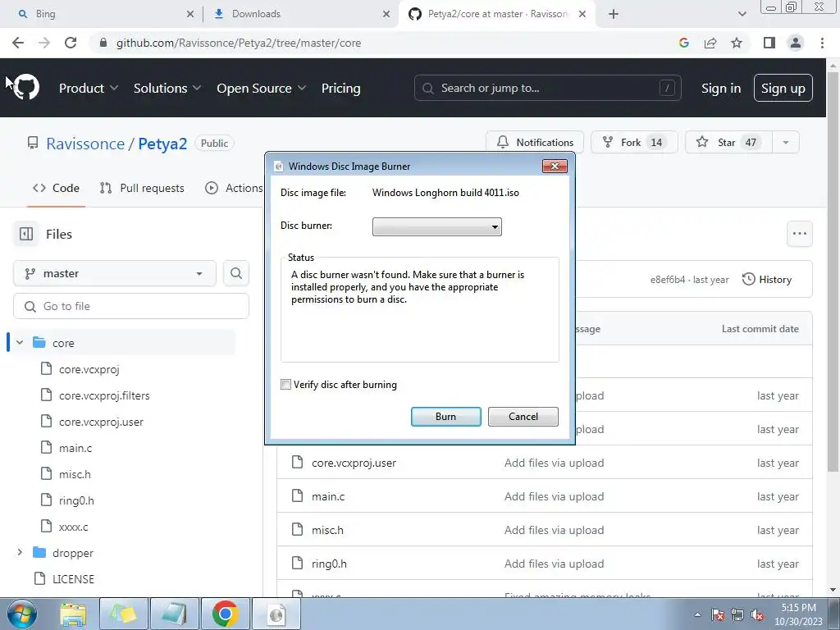Click Disc Image Burner taskbar icon
Screen dimensions: 840x630
[276, 614]
